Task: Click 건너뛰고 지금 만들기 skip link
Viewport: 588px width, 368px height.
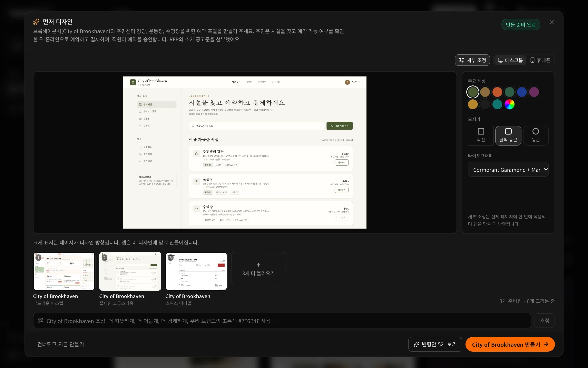Action: click(60, 344)
